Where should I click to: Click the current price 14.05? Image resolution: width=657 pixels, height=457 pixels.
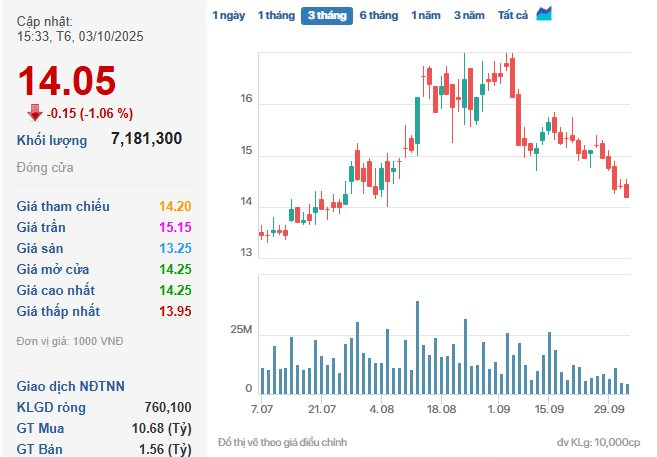pos(67,81)
